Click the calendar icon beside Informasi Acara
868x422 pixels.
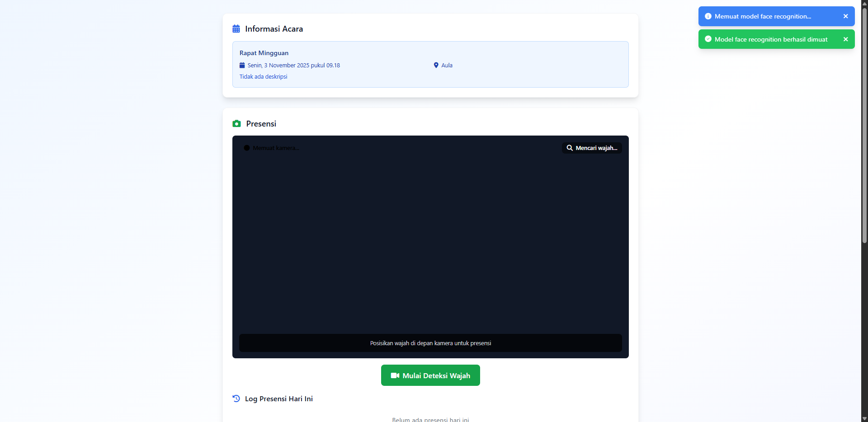(x=236, y=28)
